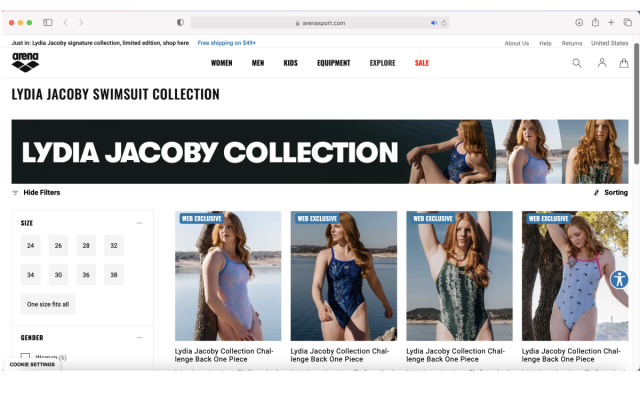Click the privacy shield icon

pos(180,22)
